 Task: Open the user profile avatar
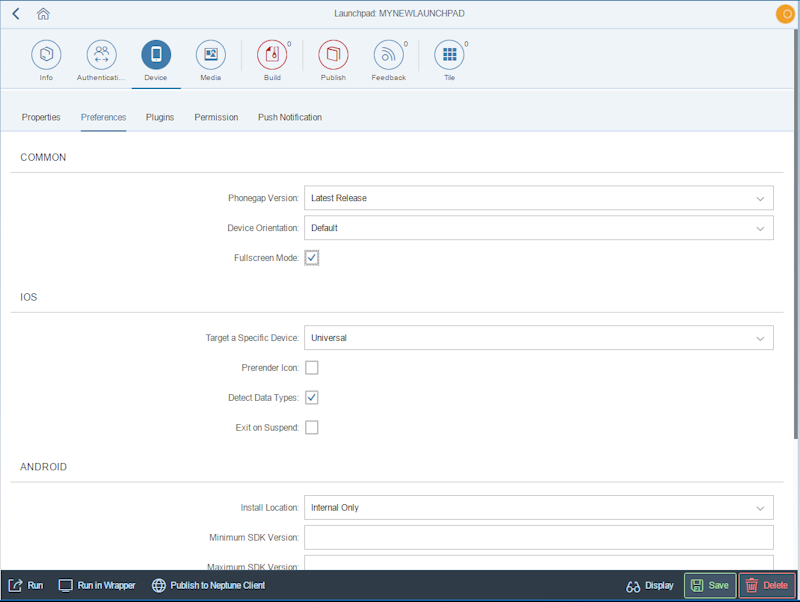point(784,13)
